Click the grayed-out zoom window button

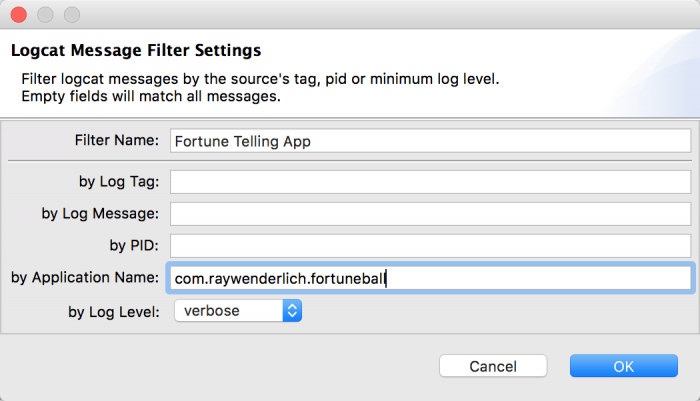click(72, 15)
